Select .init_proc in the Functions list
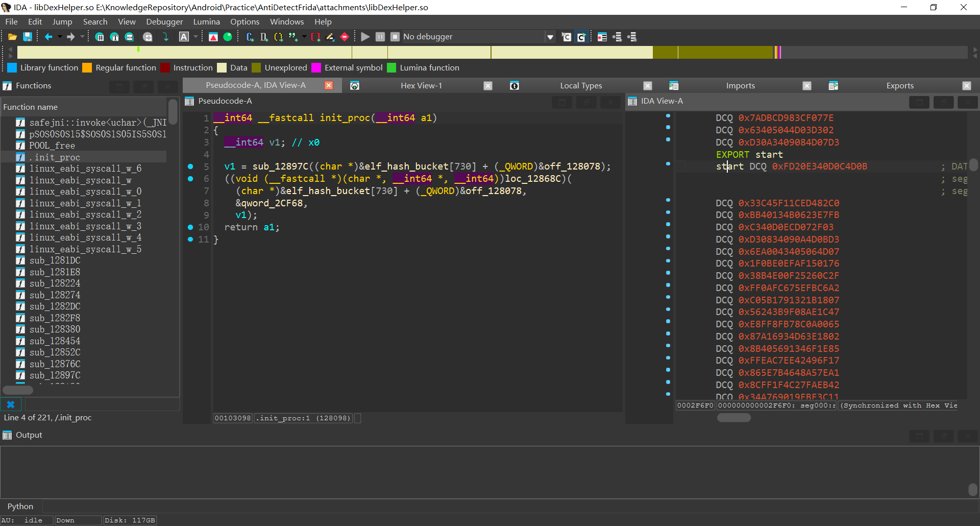The height and width of the screenshot is (526, 980). tap(84, 157)
